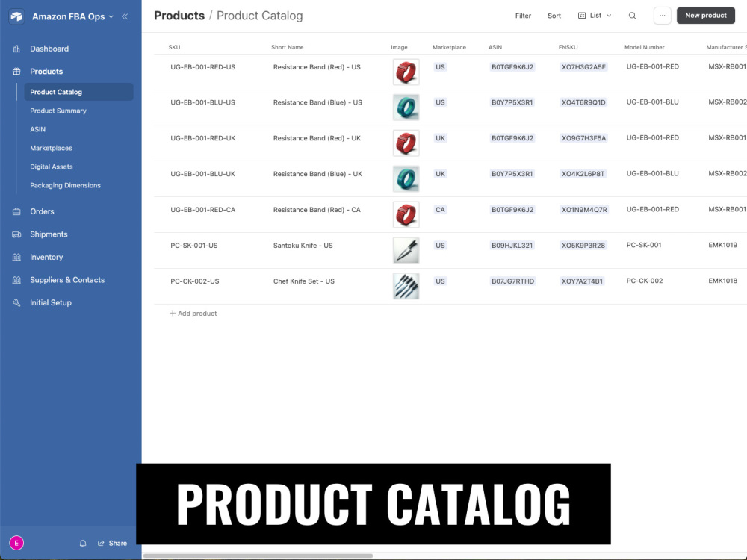The image size is (747, 560).
Task: Open the Orders section
Action: pyautogui.click(x=42, y=211)
